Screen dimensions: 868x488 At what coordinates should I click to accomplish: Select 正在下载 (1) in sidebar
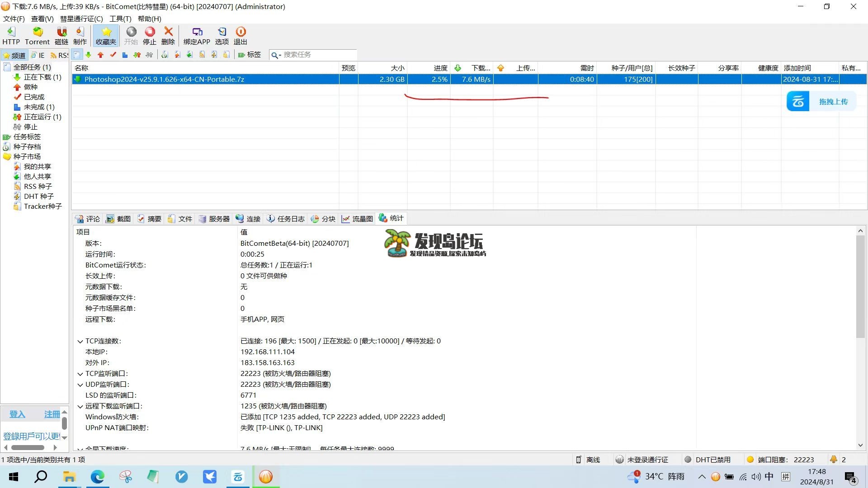pos(42,77)
